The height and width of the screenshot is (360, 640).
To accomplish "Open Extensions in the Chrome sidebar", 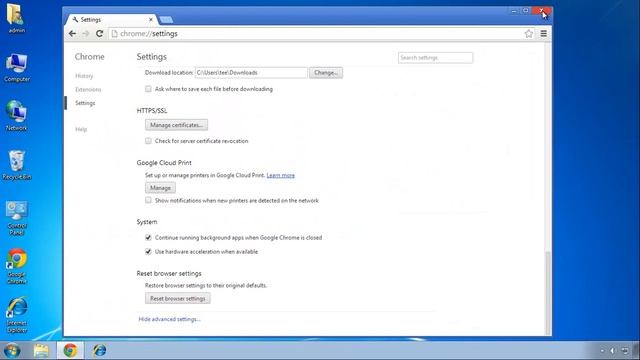I will point(88,89).
